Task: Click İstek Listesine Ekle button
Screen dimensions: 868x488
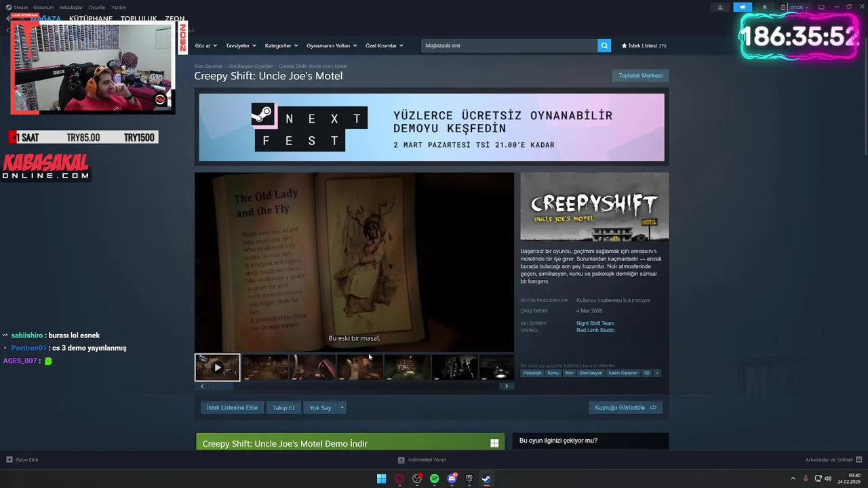Action: click(x=232, y=407)
